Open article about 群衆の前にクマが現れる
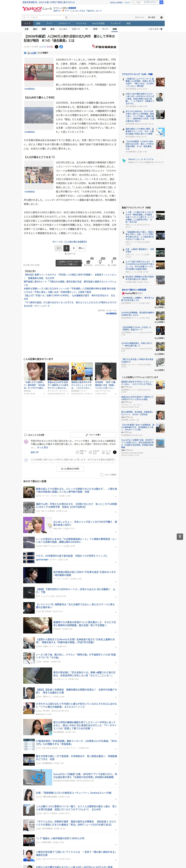 click(76, 490)
